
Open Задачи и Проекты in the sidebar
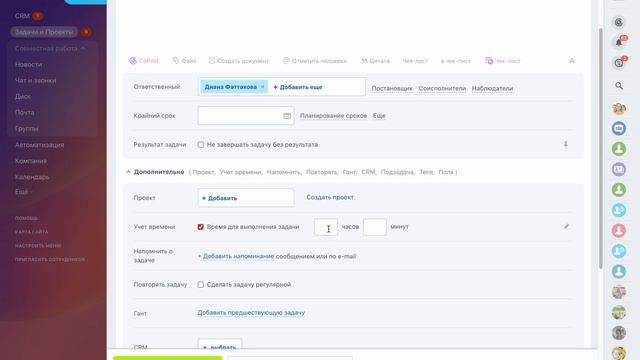[44, 32]
